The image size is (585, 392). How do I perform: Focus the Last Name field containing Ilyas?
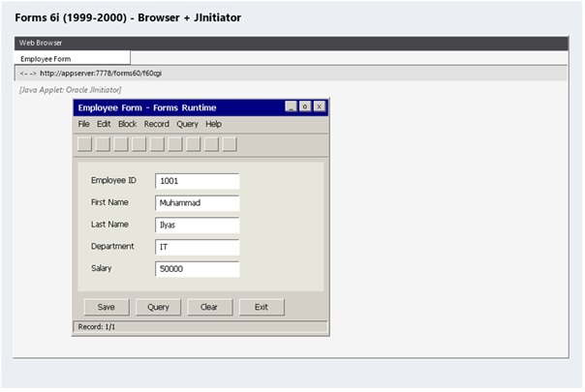(x=197, y=226)
